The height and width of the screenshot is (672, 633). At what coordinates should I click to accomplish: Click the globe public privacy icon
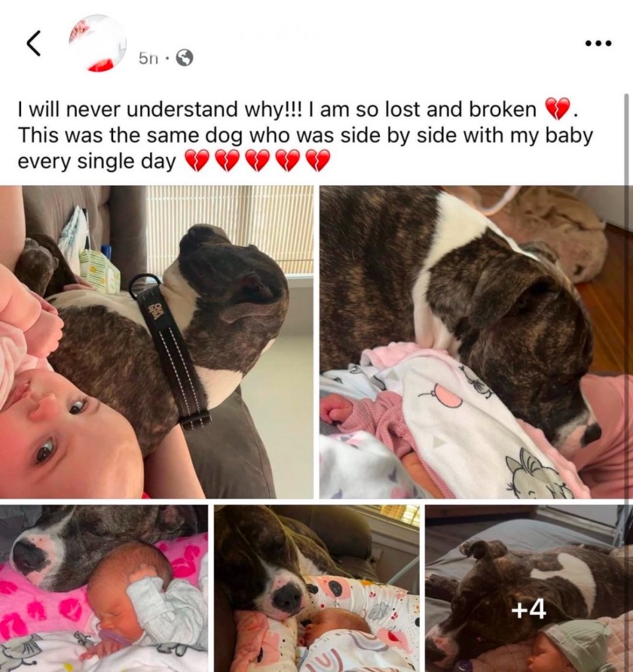point(185,58)
